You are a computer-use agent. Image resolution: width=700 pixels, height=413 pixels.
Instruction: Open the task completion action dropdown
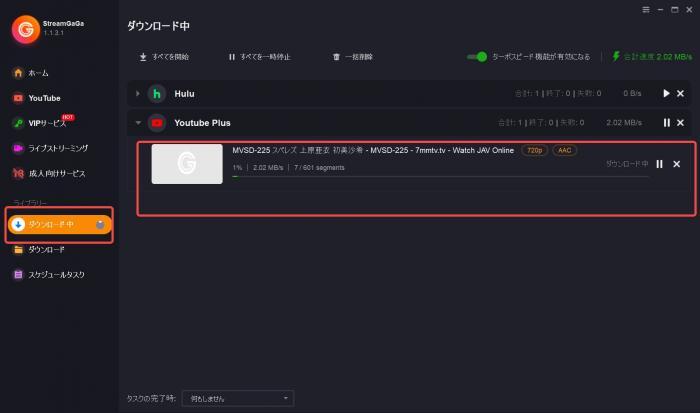pos(238,398)
